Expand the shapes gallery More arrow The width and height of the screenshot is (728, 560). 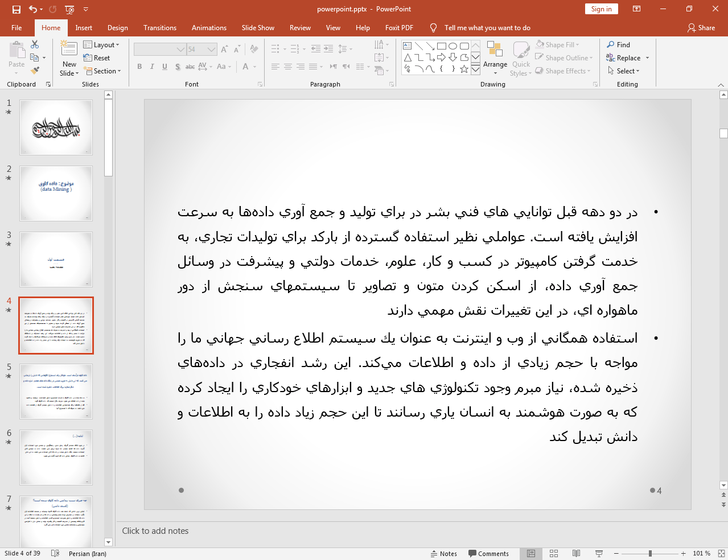click(475, 69)
